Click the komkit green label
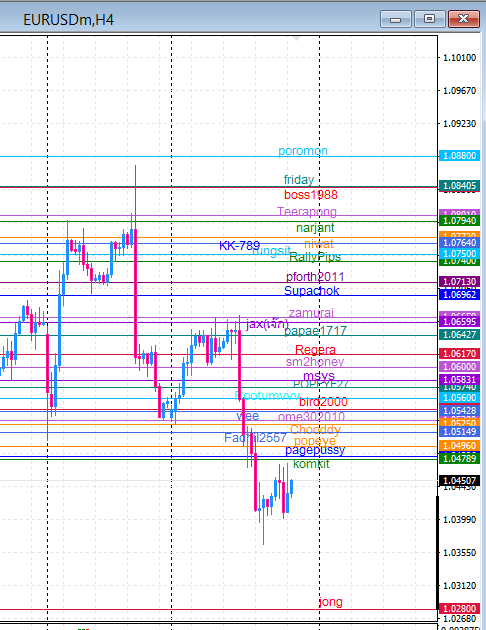 click(x=311, y=464)
